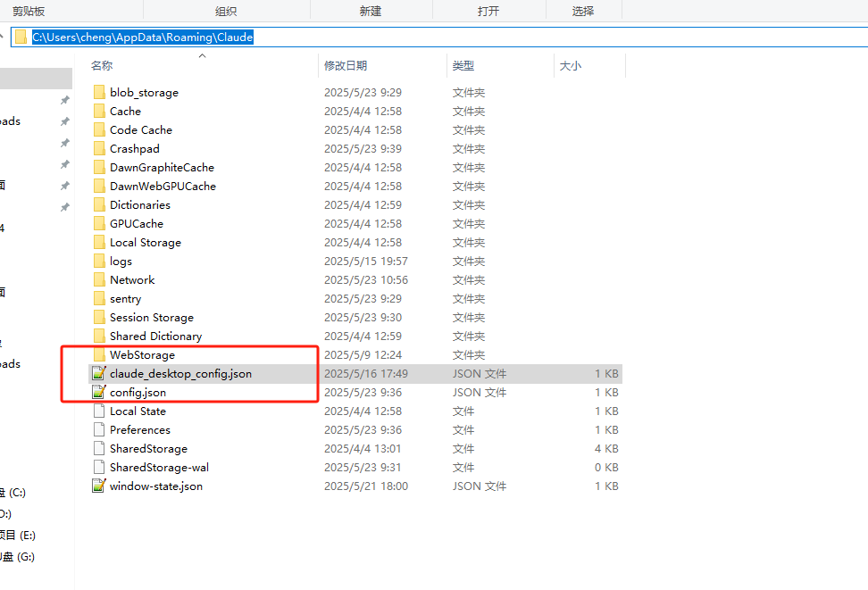The image size is (868, 590).
Task: Click the config.json file icon
Action: (98, 393)
